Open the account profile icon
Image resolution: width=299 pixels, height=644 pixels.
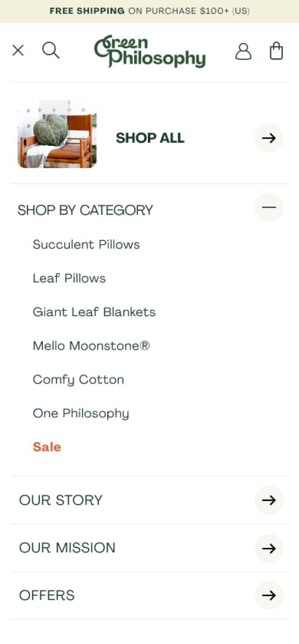click(x=244, y=51)
